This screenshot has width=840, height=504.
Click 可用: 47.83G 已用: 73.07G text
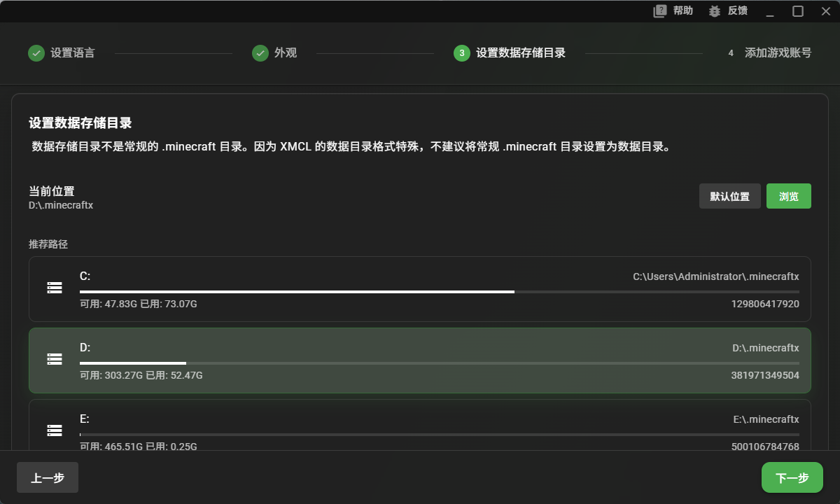point(139,304)
